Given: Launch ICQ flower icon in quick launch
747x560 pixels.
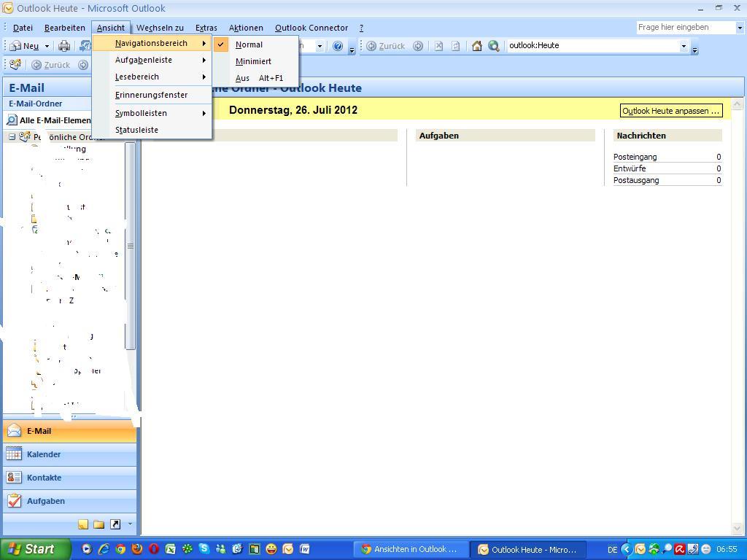Looking at the screenshot, I should [x=187, y=549].
